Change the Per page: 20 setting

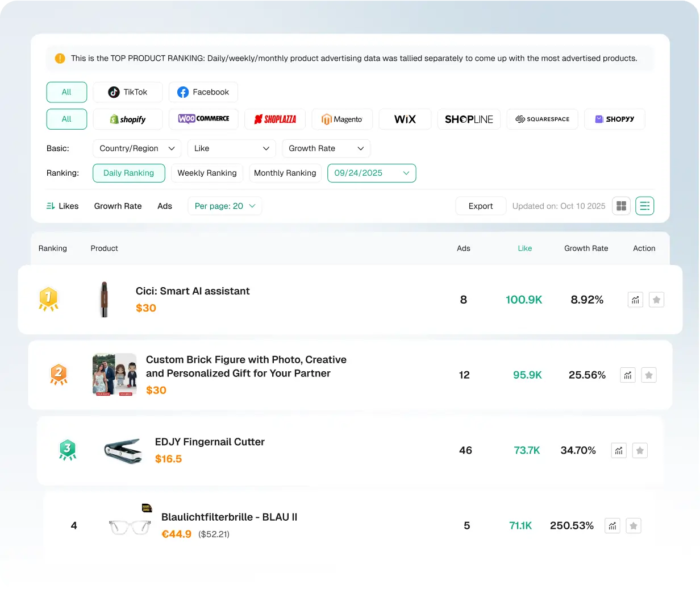click(x=225, y=206)
